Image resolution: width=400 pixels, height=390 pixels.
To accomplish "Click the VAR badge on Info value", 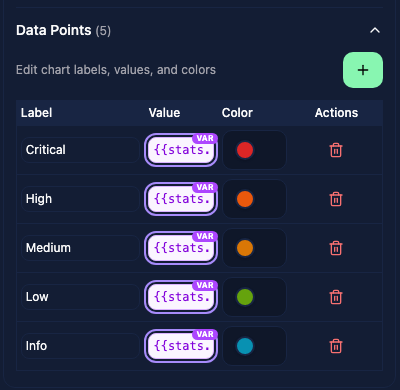I will (x=205, y=334).
